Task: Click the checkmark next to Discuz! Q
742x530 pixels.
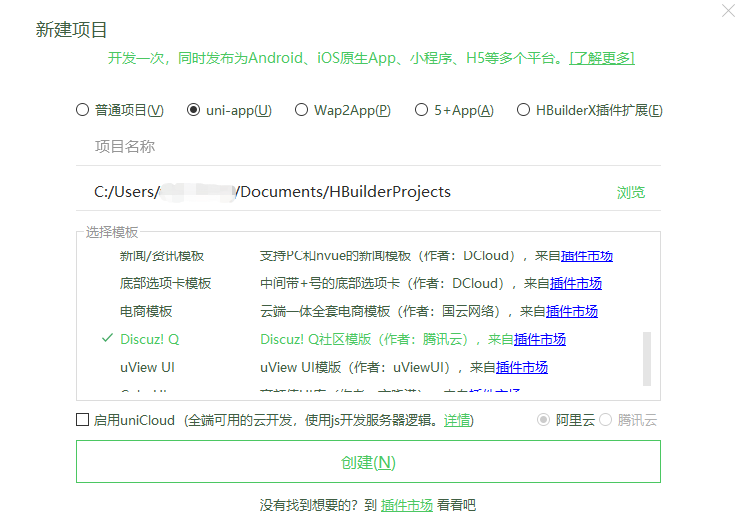Action: 107,338
